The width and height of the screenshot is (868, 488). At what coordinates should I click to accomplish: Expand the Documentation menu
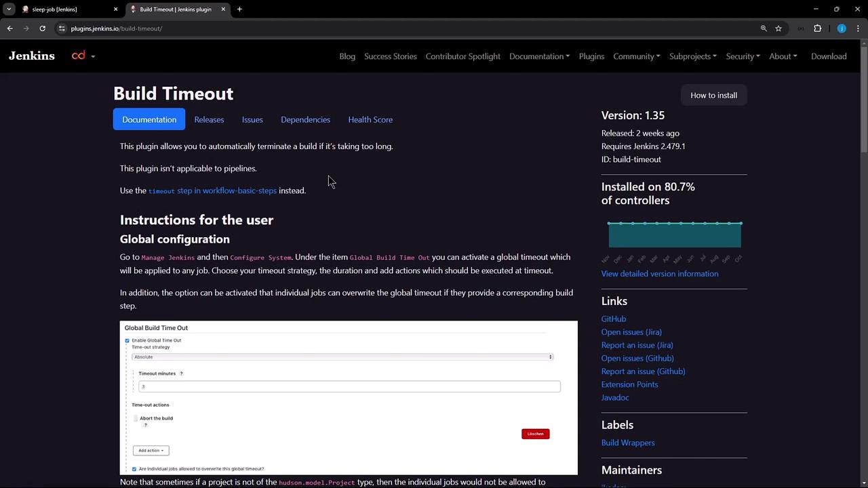[539, 56]
